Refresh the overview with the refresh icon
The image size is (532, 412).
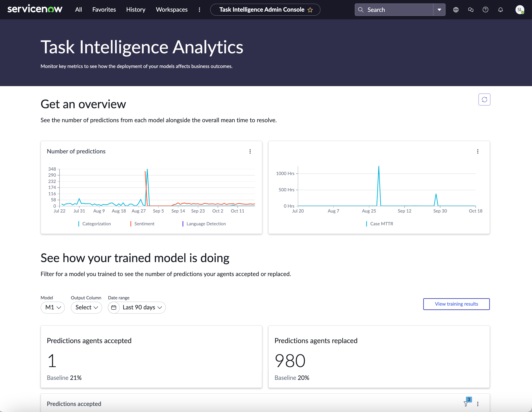(484, 99)
